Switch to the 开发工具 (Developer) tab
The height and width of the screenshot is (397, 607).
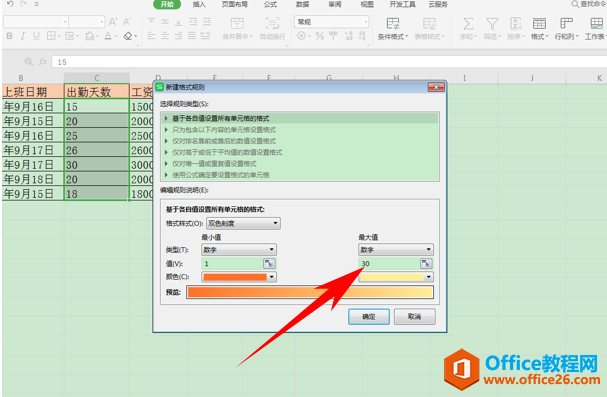402,4
